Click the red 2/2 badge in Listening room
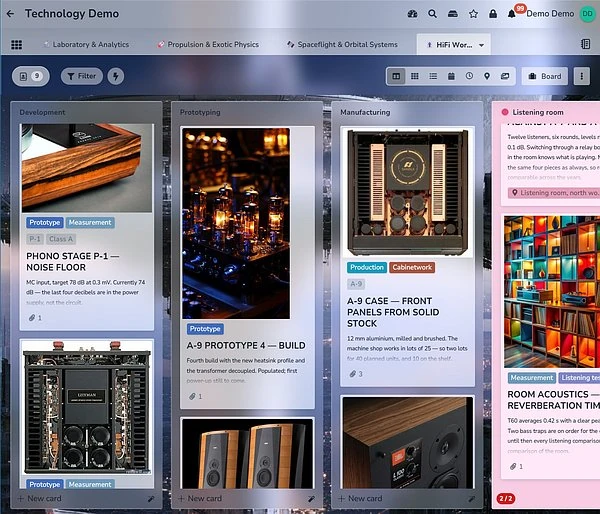 (x=505, y=498)
